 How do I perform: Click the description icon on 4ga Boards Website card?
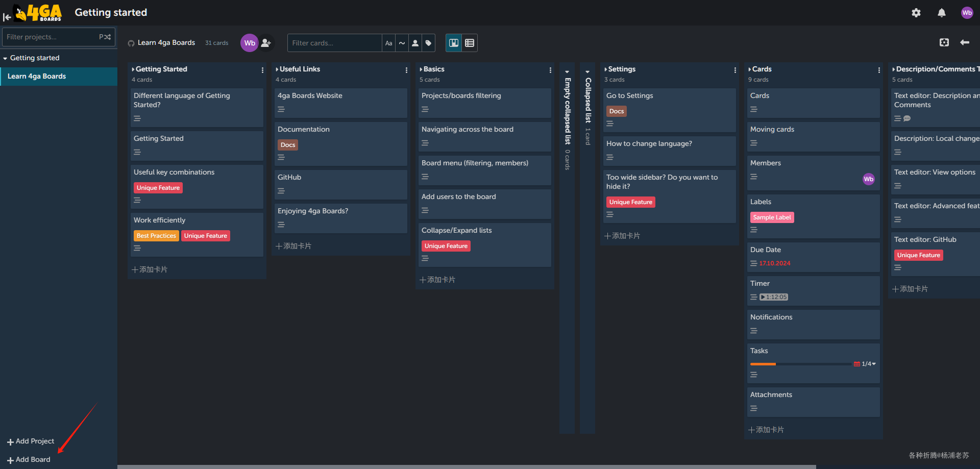click(x=281, y=109)
